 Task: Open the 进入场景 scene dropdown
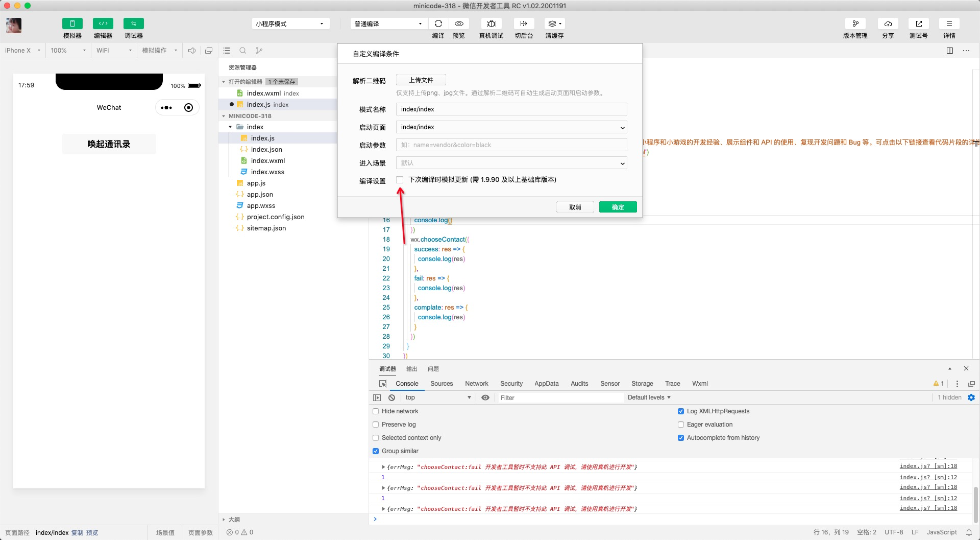coord(511,163)
